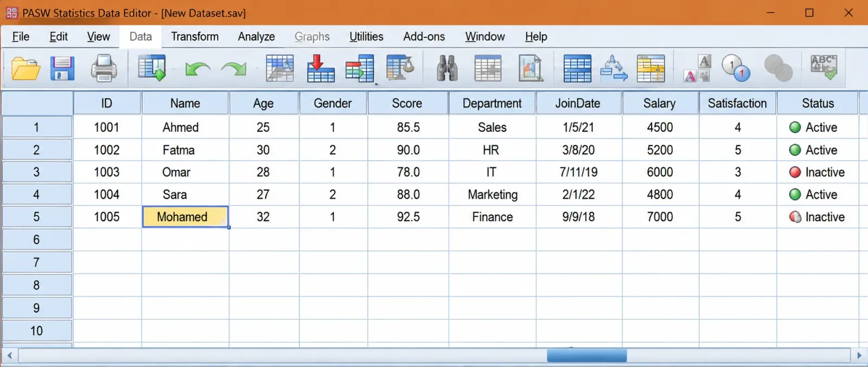Select row header number 10
This screenshot has width=868, height=367.
click(37, 331)
